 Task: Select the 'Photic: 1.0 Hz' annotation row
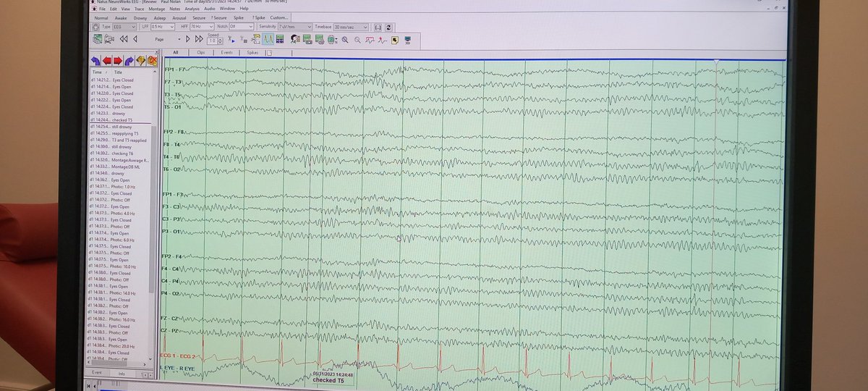(120, 187)
